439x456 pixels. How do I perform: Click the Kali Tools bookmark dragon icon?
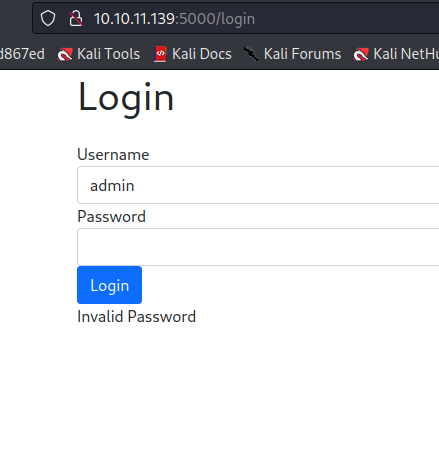coord(64,54)
